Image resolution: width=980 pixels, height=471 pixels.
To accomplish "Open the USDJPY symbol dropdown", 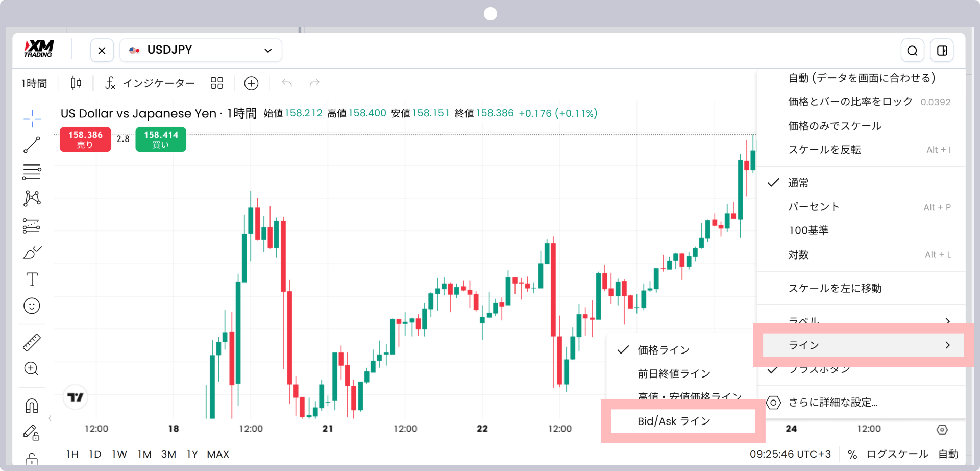I will coord(201,51).
